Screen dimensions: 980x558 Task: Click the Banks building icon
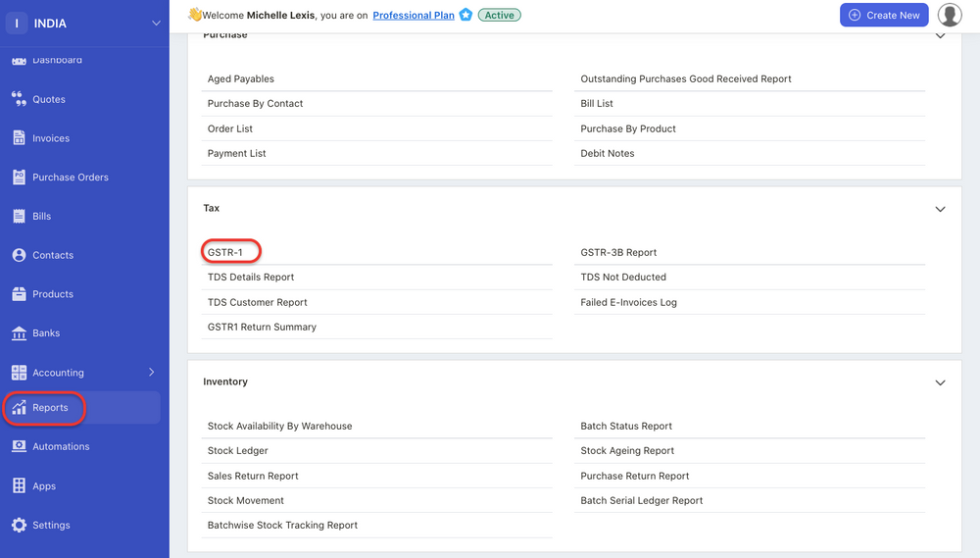click(x=19, y=333)
